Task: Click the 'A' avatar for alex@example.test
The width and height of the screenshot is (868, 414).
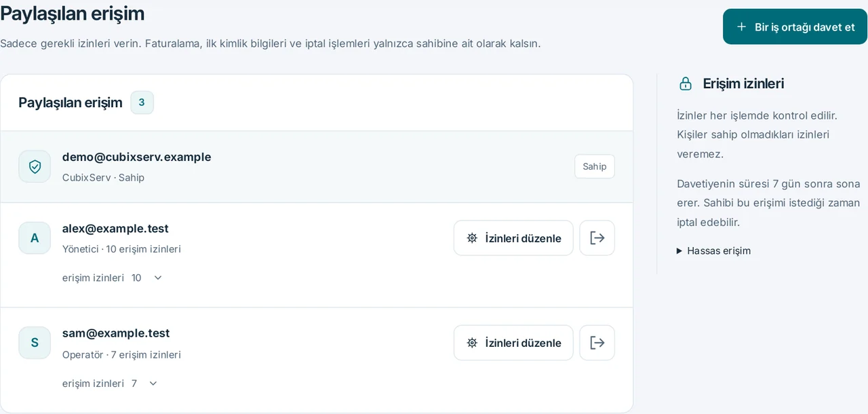Action: (35, 238)
